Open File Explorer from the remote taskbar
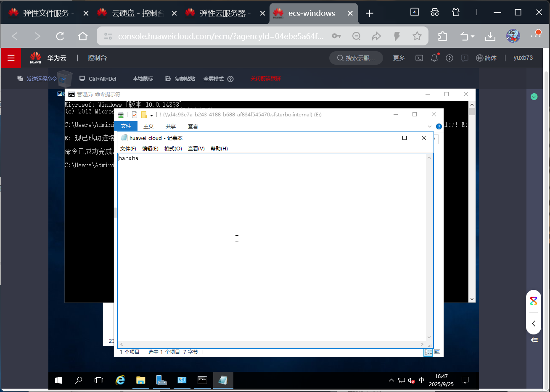550x392 pixels. pyautogui.click(x=140, y=380)
